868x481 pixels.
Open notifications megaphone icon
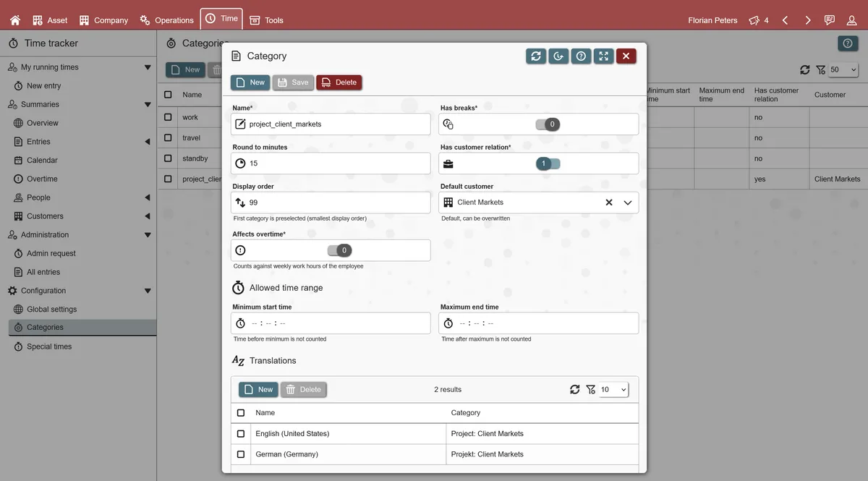[x=754, y=20]
